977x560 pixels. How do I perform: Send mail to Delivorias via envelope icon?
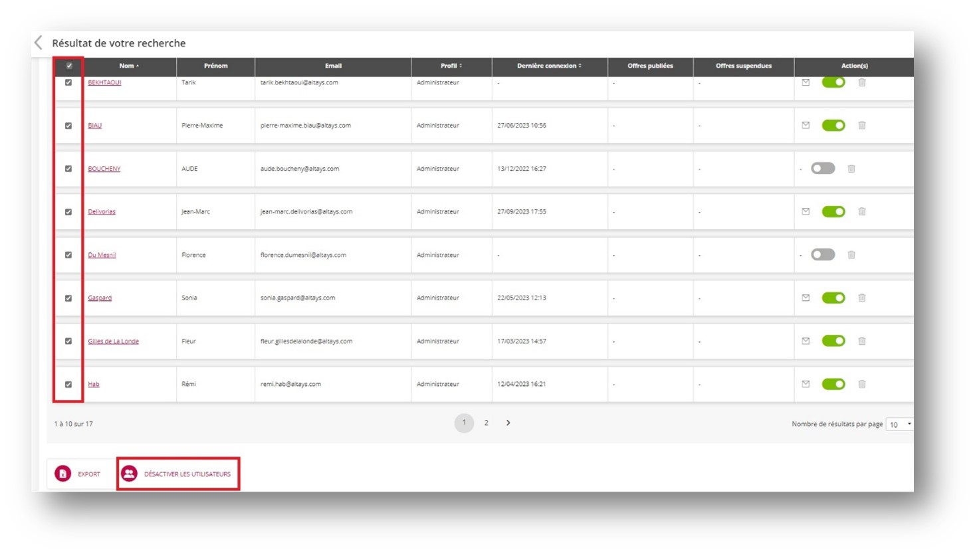806,212
